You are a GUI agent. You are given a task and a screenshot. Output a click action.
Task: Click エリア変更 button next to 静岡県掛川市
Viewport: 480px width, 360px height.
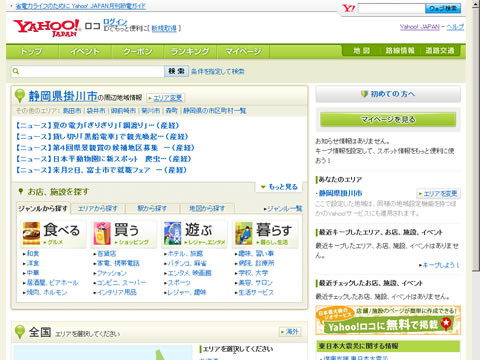(165, 98)
